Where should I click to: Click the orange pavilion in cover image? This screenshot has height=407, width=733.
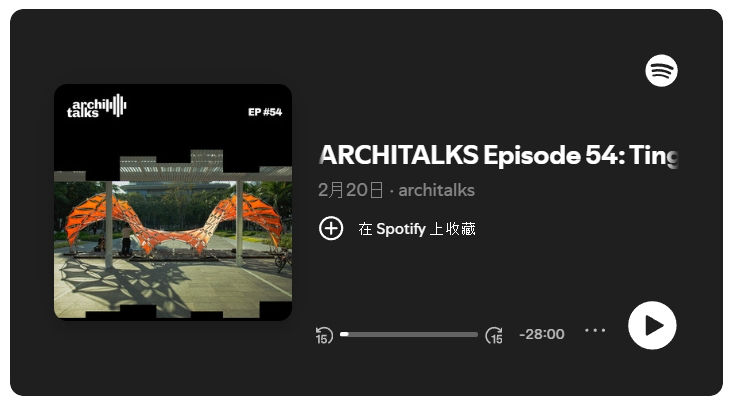pyautogui.click(x=174, y=222)
